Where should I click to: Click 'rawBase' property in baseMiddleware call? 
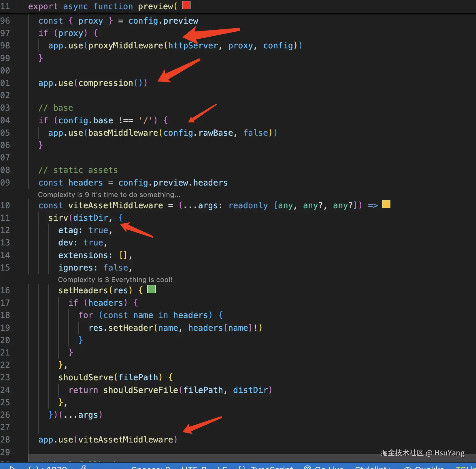point(216,133)
